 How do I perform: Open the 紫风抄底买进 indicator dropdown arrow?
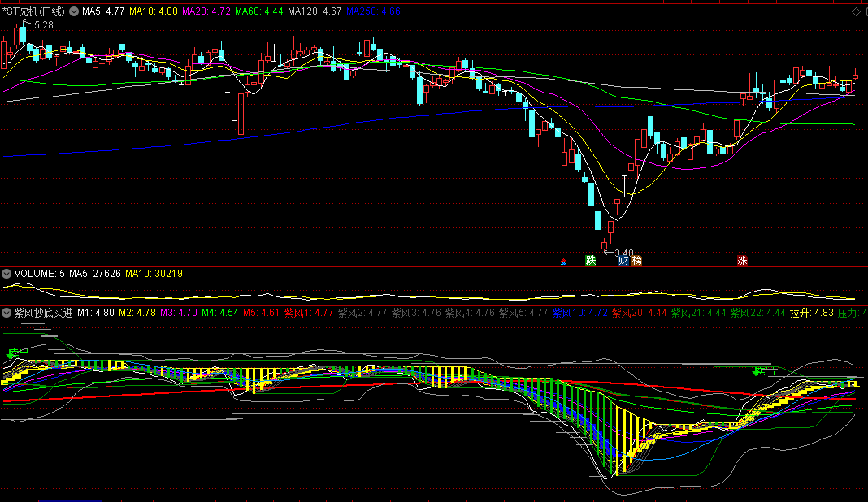point(7,313)
